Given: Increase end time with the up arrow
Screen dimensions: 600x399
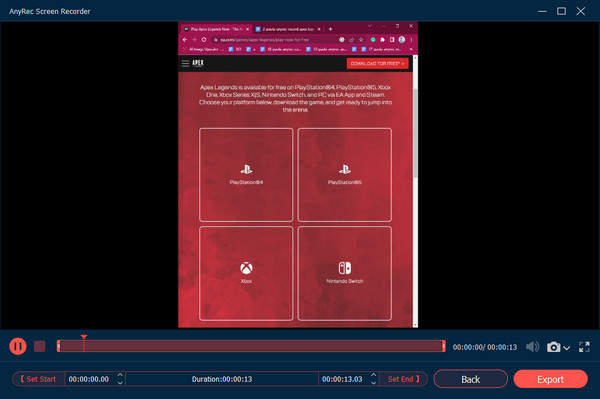Looking at the screenshot, I should pos(373,375).
